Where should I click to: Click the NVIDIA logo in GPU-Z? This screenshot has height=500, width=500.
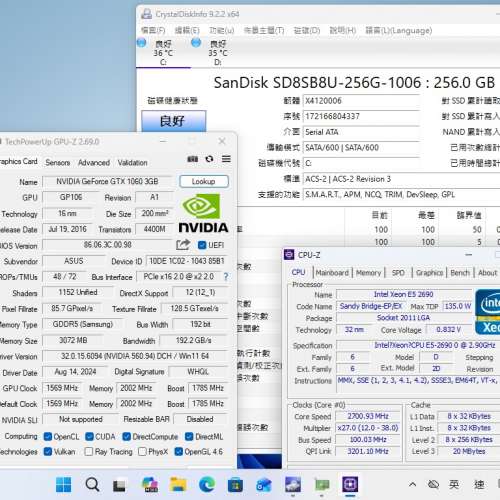(203, 214)
